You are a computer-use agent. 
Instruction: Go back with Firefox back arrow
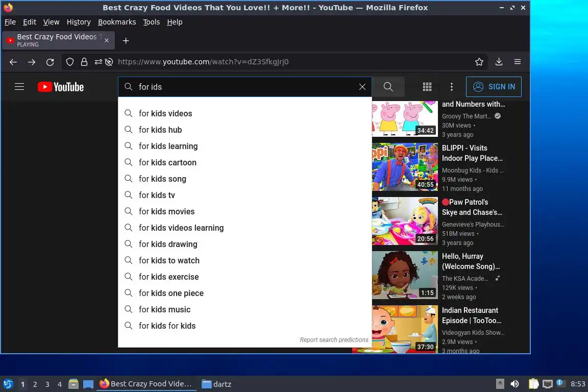coord(13,62)
